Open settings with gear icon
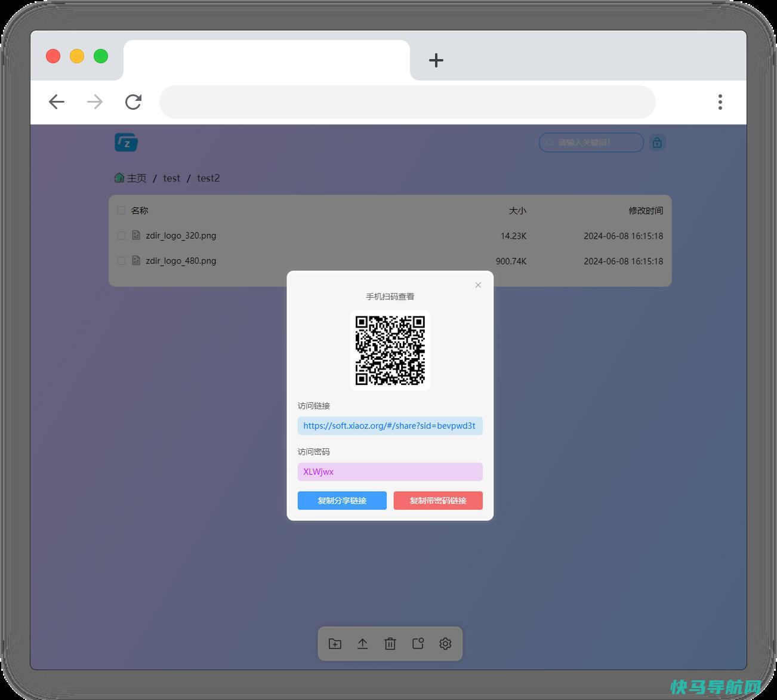The height and width of the screenshot is (700, 777). (x=445, y=644)
